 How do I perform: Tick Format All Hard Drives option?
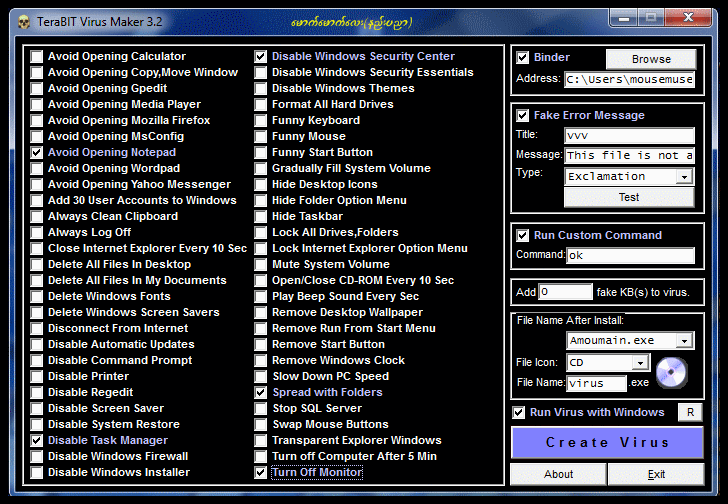260,104
